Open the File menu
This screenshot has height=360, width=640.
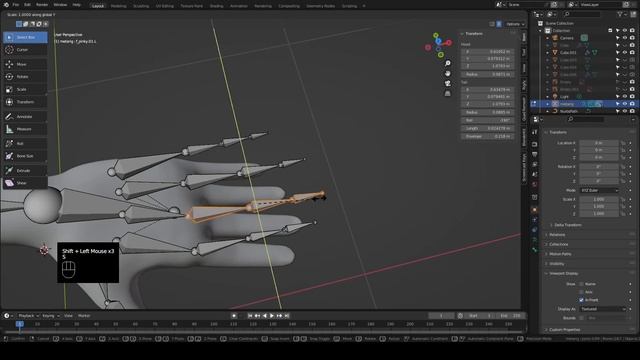(x=16, y=5)
